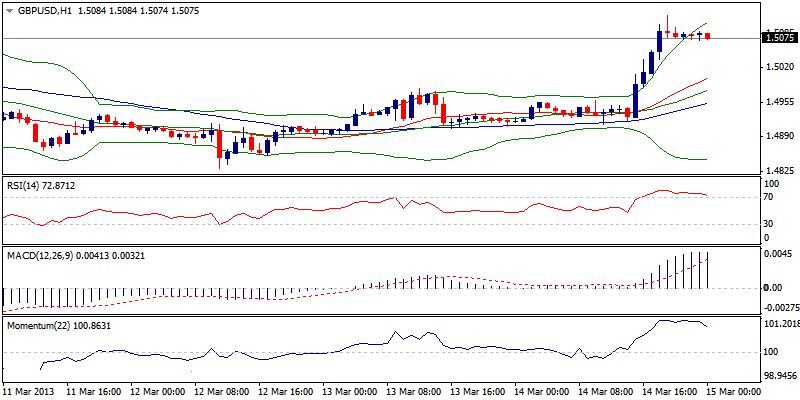The image size is (800, 400).
Task: Click the triangle arrow beside GBPUSD,H1
Action: 9,9
